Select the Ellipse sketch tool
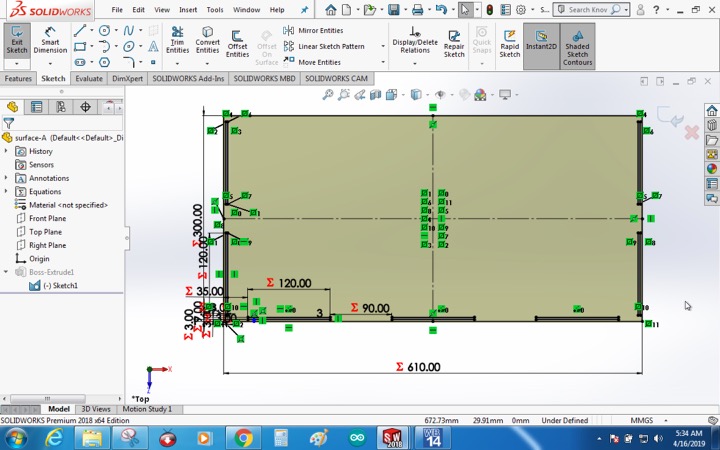The image size is (720, 450). [129, 46]
